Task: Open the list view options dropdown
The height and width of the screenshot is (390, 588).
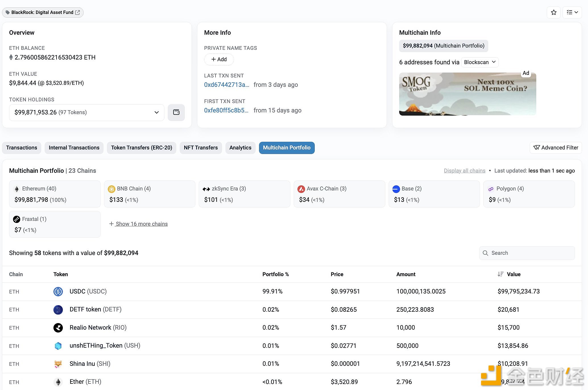Action: (x=572, y=13)
